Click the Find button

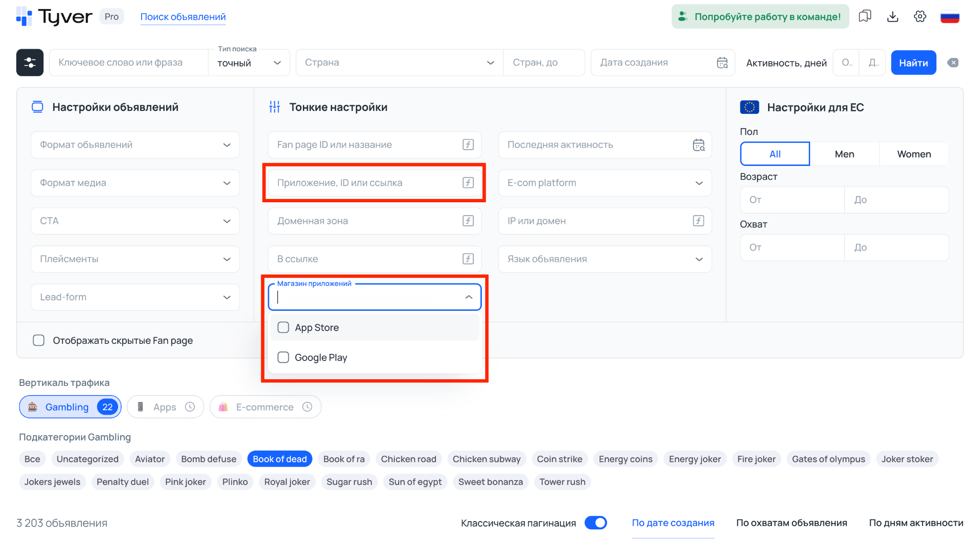913,63
